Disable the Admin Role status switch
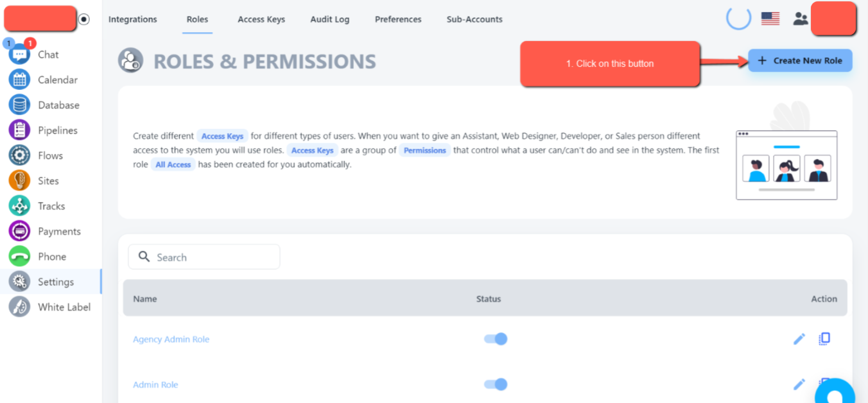868x403 pixels. tap(496, 384)
